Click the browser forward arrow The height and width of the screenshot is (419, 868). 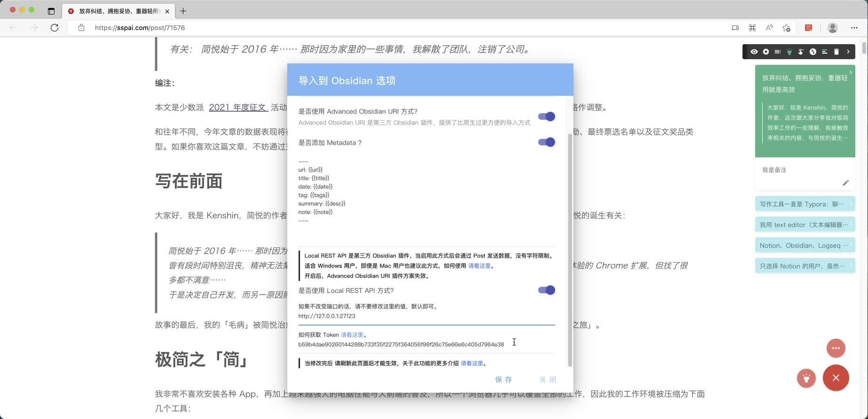coord(34,28)
